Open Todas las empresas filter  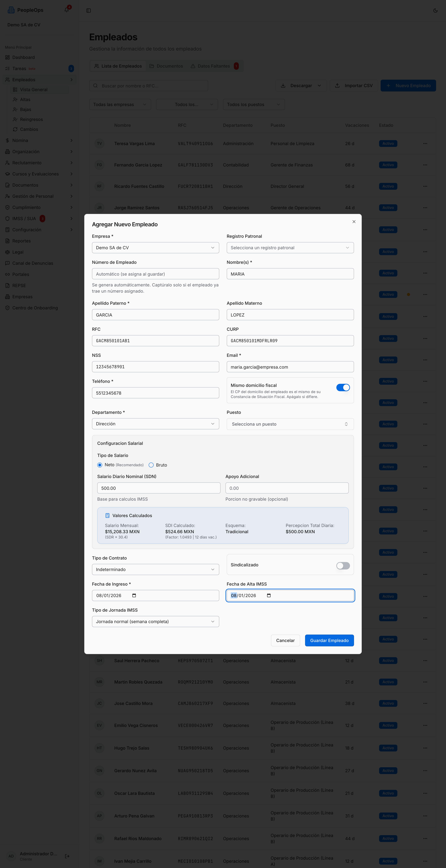[120, 104]
